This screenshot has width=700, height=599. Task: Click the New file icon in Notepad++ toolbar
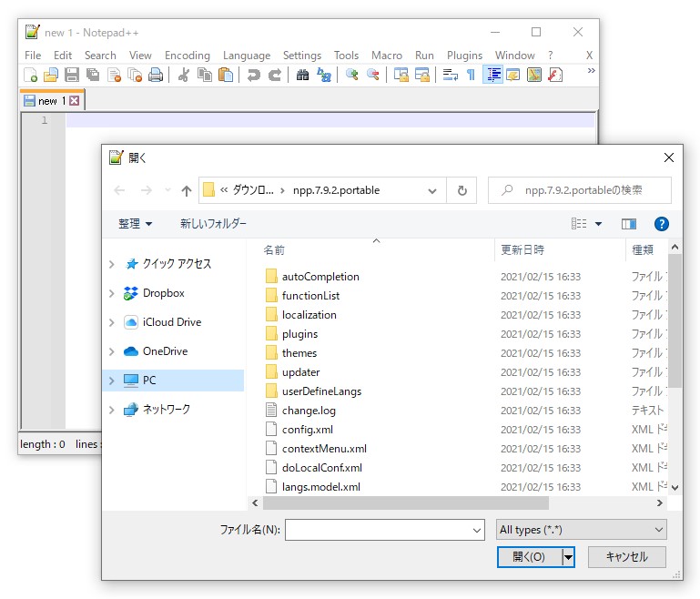(30, 75)
